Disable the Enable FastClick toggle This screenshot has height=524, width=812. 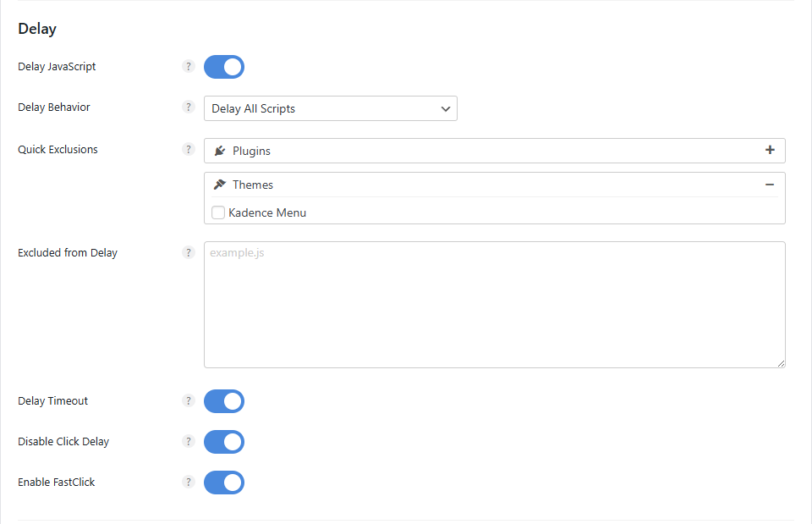[224, 483]
